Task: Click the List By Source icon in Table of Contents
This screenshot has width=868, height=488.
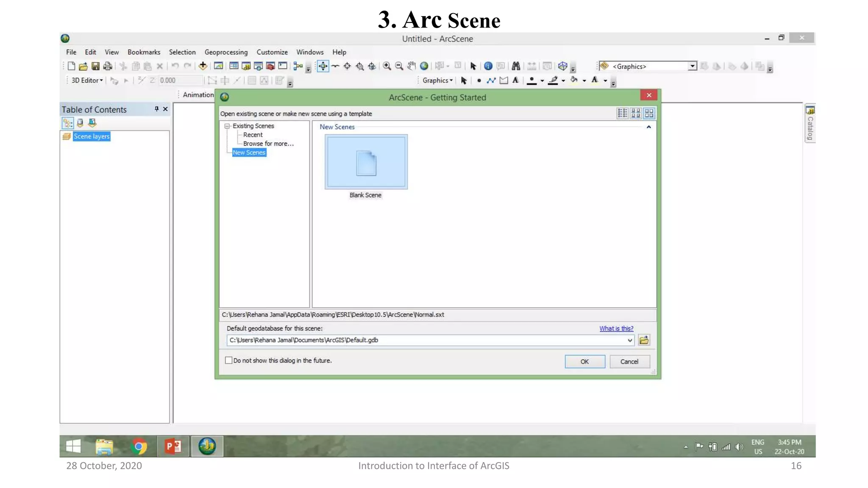Action: tap(80, 123)
